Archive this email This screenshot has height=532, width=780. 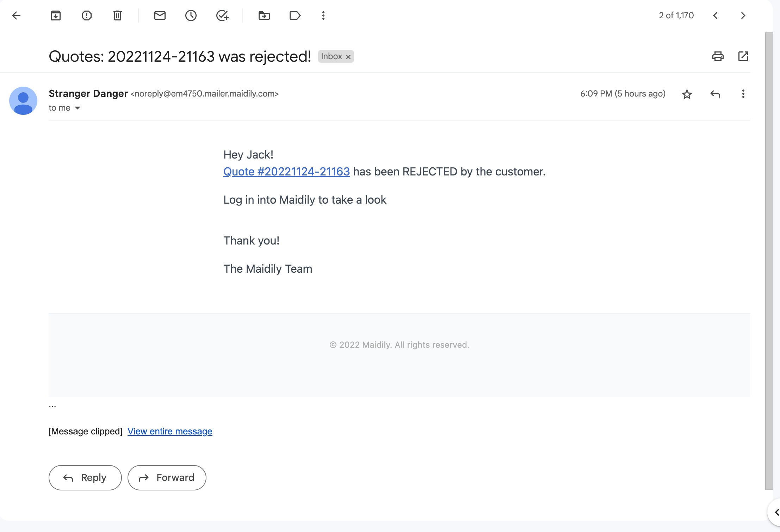(x=56, y=16)
